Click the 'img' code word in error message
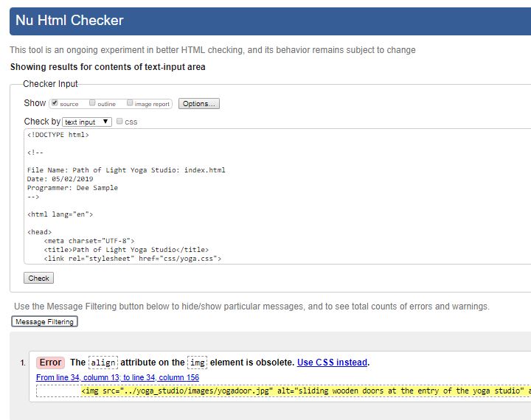Screen dimensions: 531x420 (x=197, y=363)
